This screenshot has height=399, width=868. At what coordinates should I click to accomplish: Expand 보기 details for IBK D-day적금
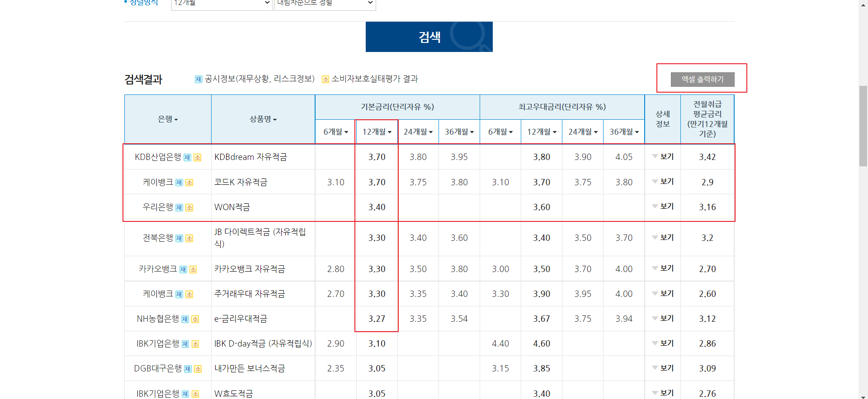[663, 343]
